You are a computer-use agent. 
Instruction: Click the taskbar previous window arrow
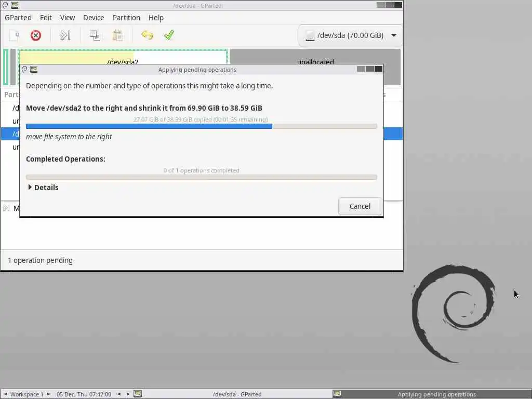point(119,394)
